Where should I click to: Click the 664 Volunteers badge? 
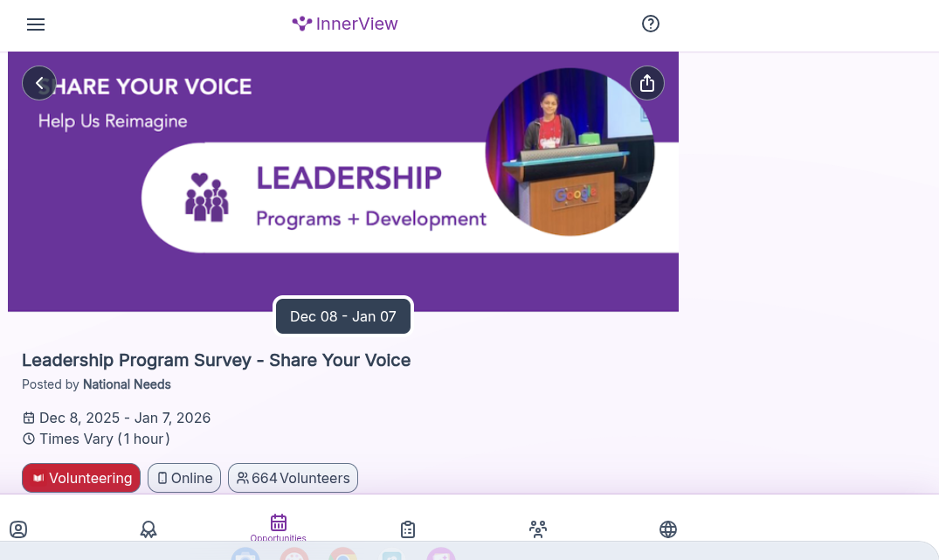click(293, 478)
